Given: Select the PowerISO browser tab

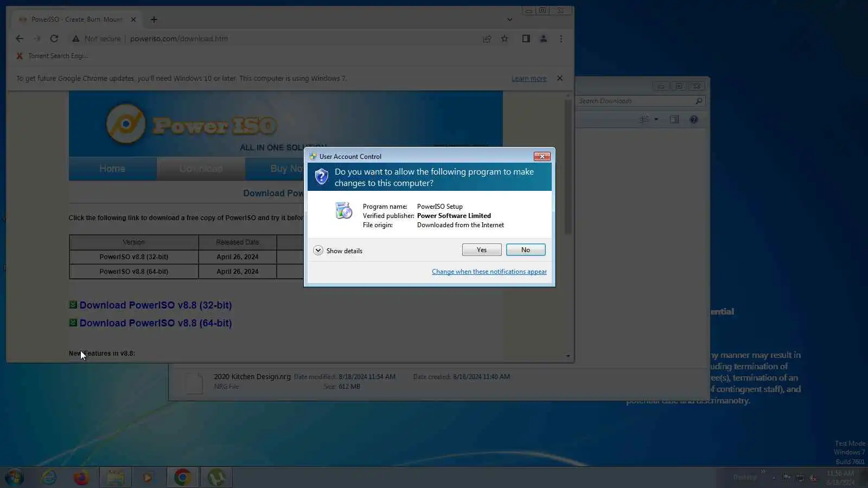Looking at the screenshot, I should coord(76,20).
